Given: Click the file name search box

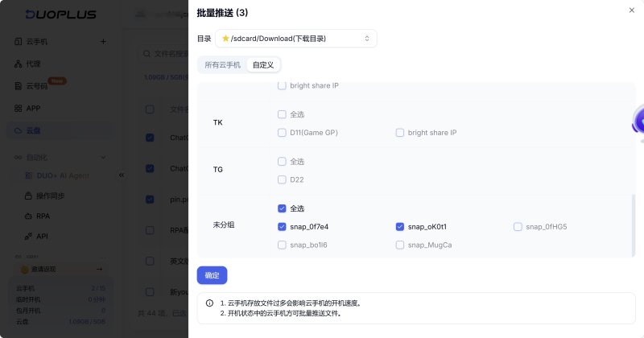Looking at the screenshot, I should (164, 54).
